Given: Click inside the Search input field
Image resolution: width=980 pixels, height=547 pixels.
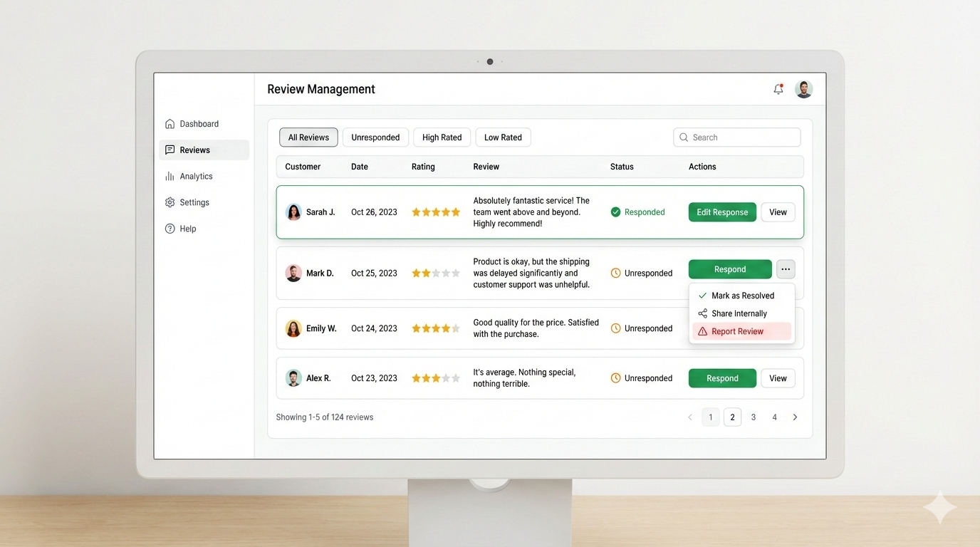Looking at the screenshot, I should coord(737,137).
